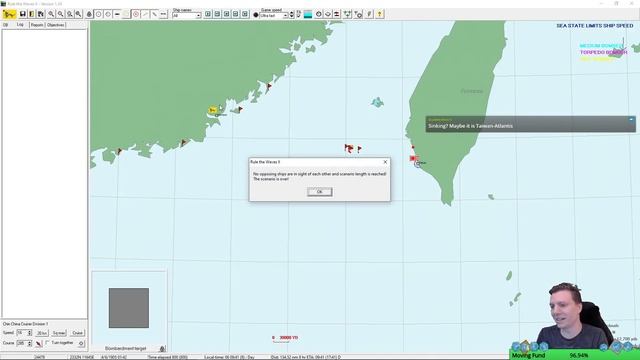Switch to the Reports tab
Image resolution: width=640 pixels, height=360 pixels.
[37, 25]
